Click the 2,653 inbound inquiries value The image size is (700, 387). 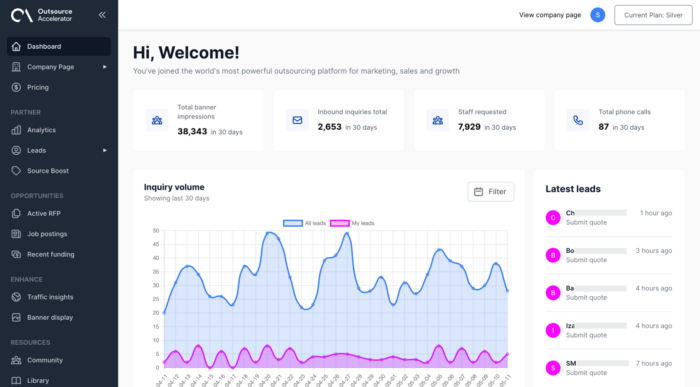coord(329,127)
